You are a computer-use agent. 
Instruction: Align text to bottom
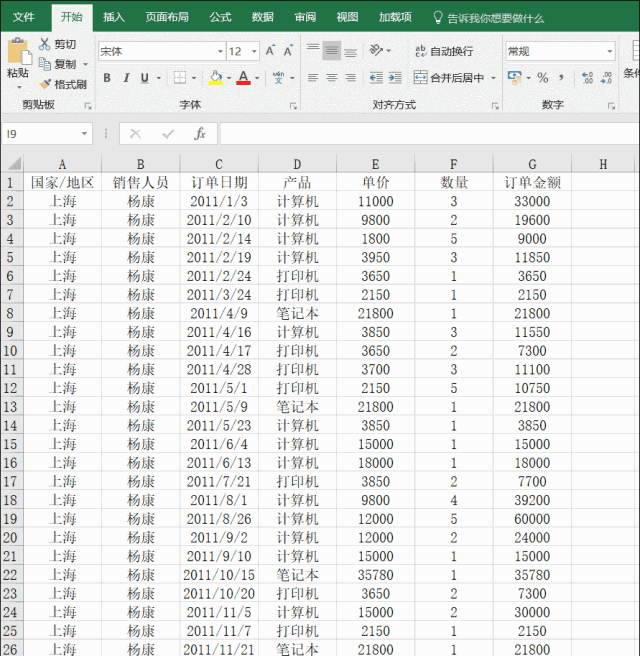pos(351,51)
